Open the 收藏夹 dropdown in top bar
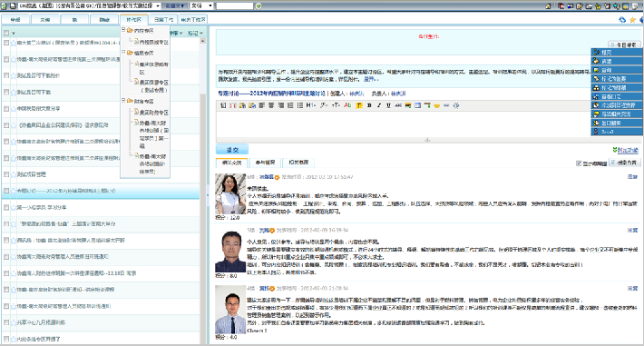Viewport: 644px width, 346px height. coord(174,5)
